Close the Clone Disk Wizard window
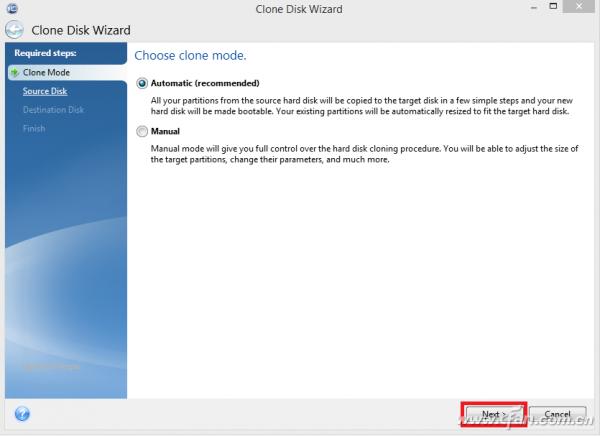The image size is (600, 436). pyautogui.click(x=579, y=6)
